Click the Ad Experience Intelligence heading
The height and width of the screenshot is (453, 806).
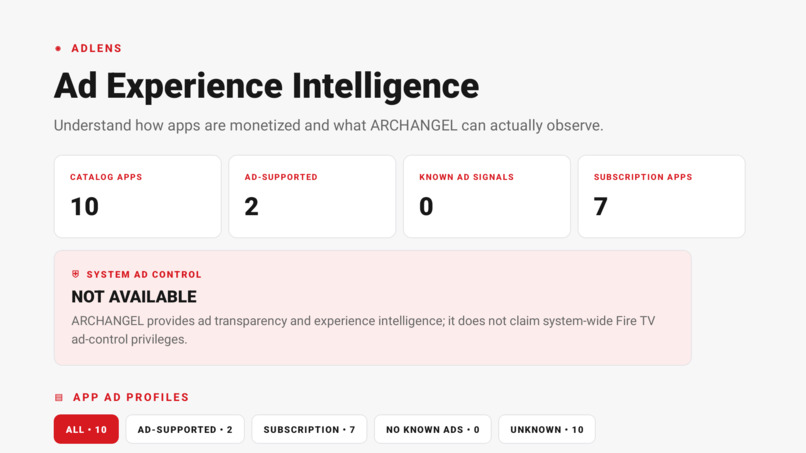tap(266, 85)
